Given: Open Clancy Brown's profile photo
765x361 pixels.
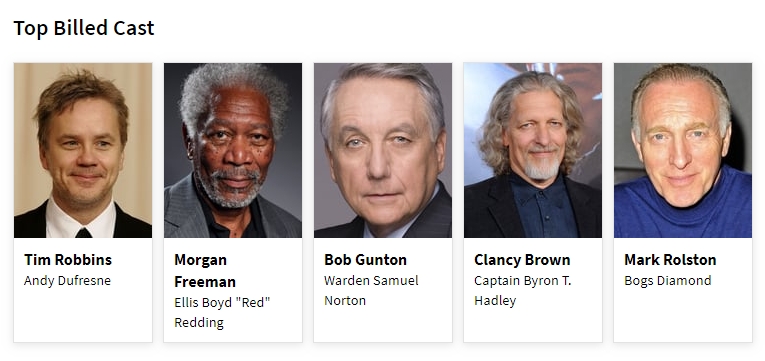Looking at the screenshot, I should click(533, 150).
